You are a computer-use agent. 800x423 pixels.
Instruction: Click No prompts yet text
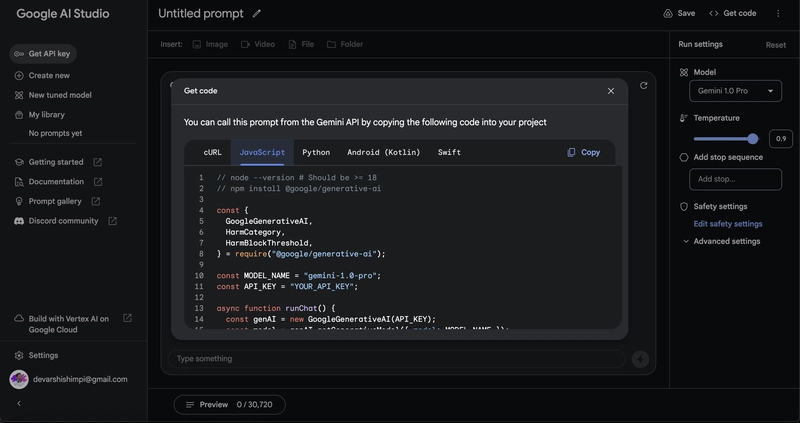55,133
